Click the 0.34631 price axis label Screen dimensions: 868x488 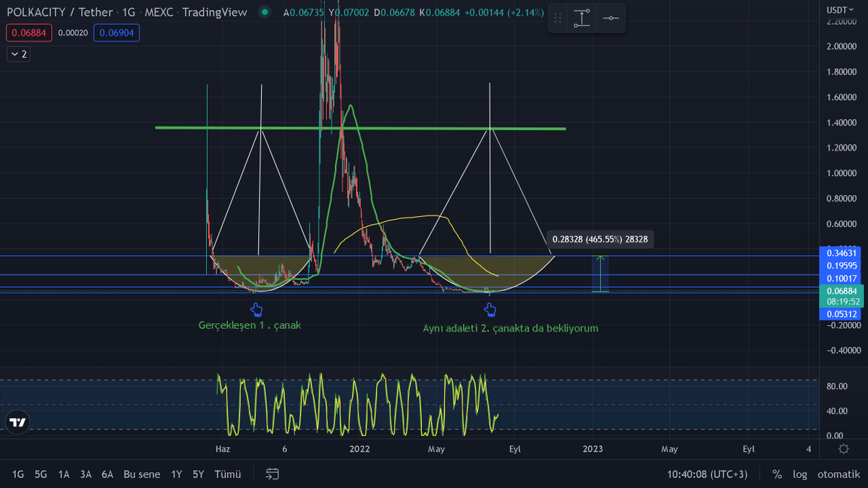coord(842,253)
